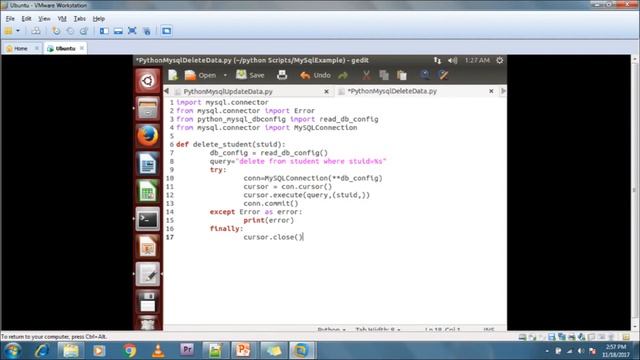Toggle VMware library sidebar view icon
The height and width of the screenshot is (360, 640).
click(104, 31)
